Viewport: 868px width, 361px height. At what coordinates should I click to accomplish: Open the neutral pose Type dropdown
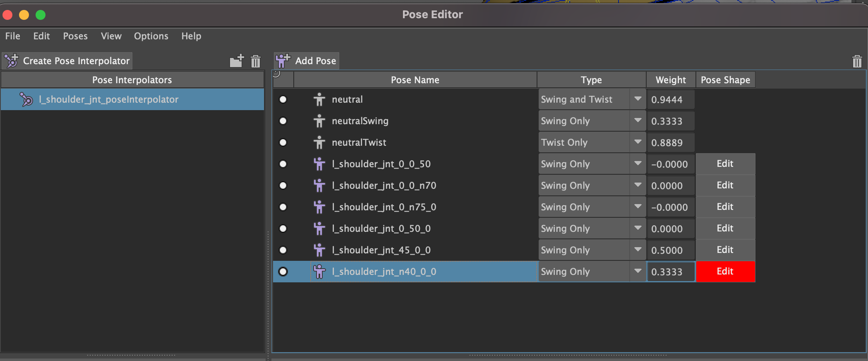point(592,99)
